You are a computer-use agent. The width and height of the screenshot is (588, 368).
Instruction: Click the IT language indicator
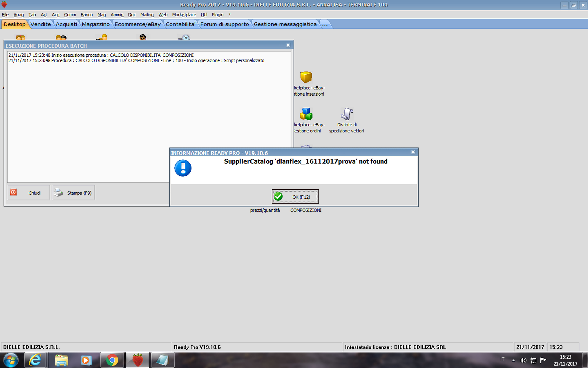[502, 359]
